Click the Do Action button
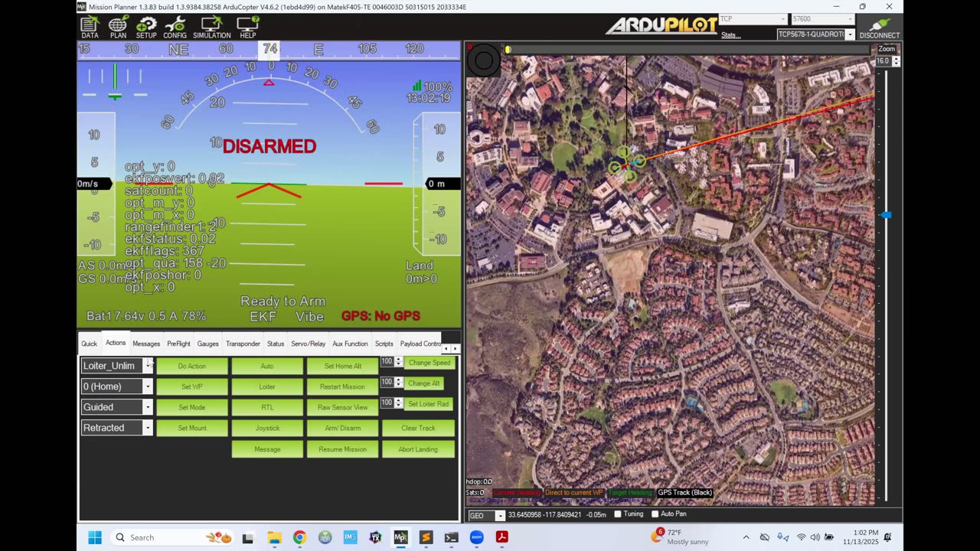Screen dimensions: 980x551 192,366
